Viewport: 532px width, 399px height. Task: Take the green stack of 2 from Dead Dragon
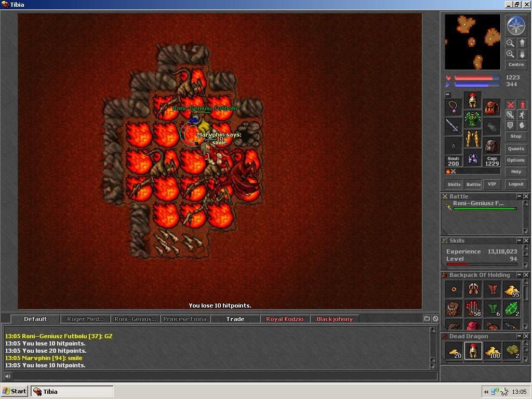pos(512,351)
